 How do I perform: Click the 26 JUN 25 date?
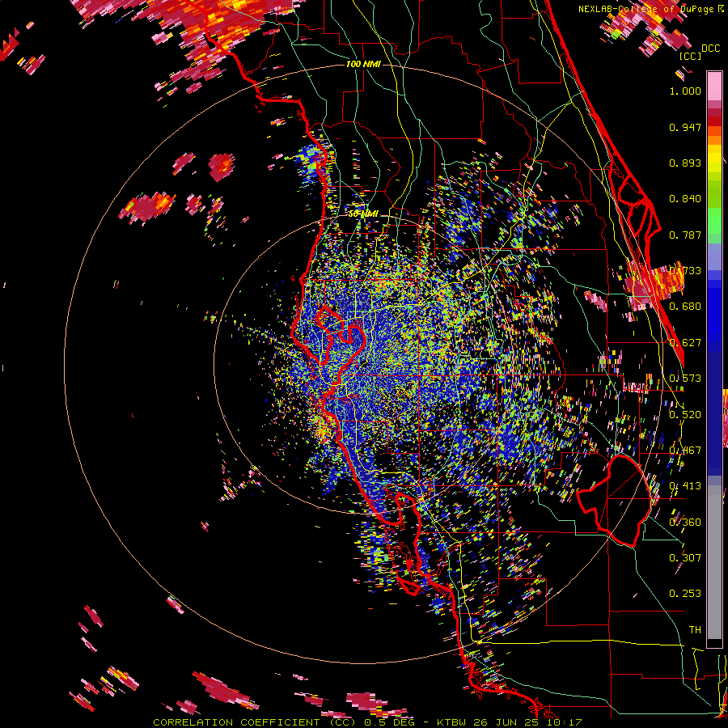506,722
